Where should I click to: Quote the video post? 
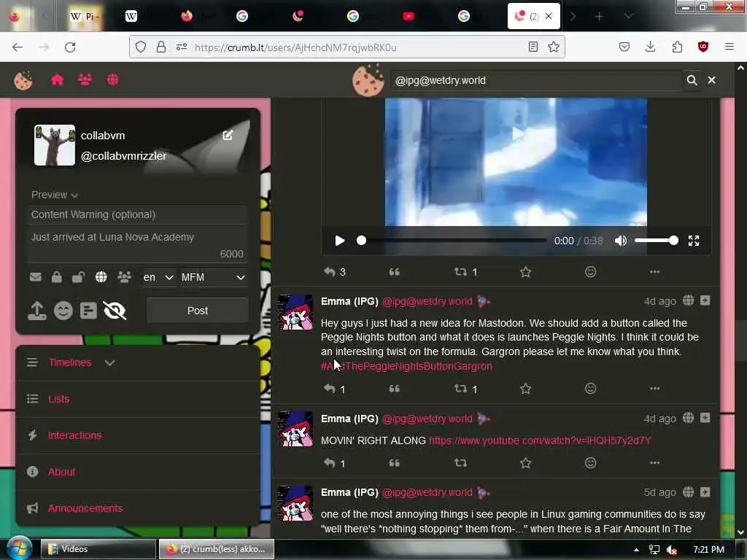click(394, 272)
